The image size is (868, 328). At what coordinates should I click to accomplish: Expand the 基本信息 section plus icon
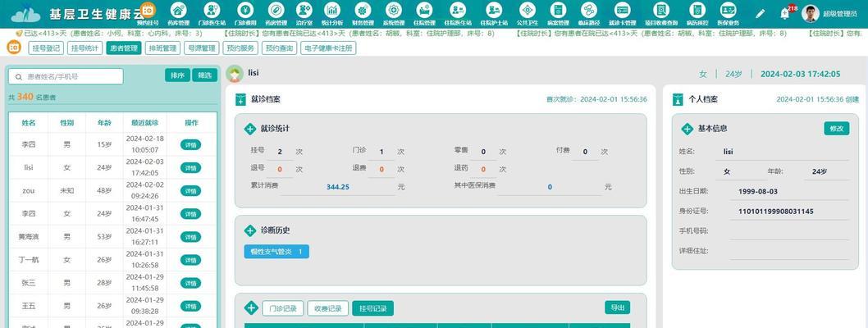pos(688,129)
